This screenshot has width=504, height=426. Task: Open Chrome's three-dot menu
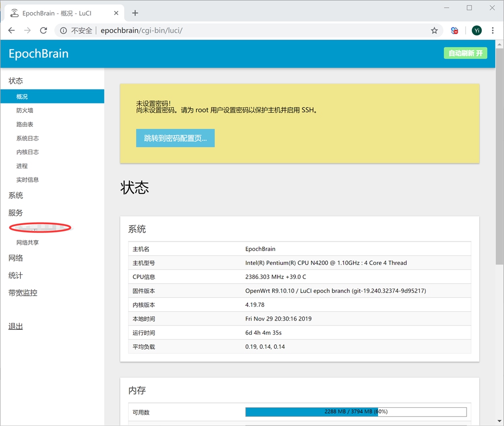(492, 31)
